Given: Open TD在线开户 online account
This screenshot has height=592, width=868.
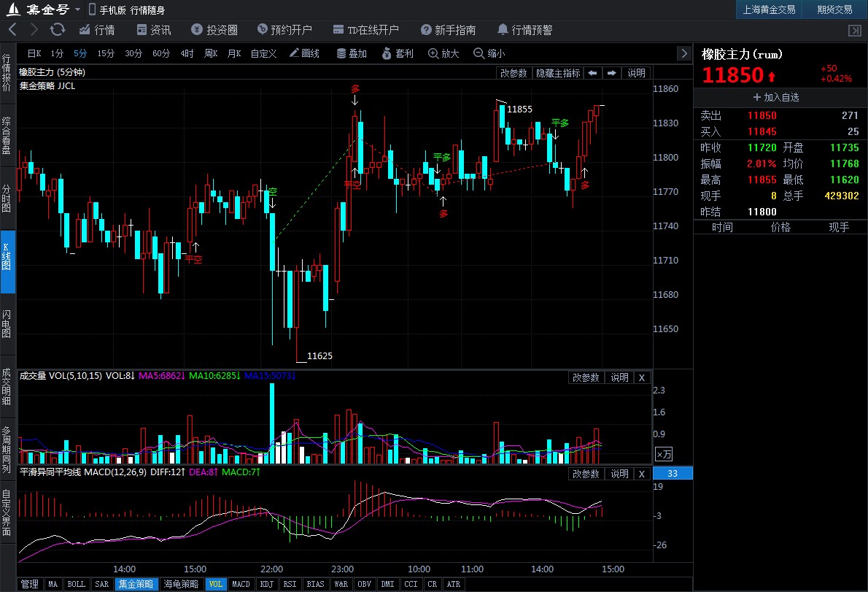Looking at the screenshot, I should coord(366,30).
